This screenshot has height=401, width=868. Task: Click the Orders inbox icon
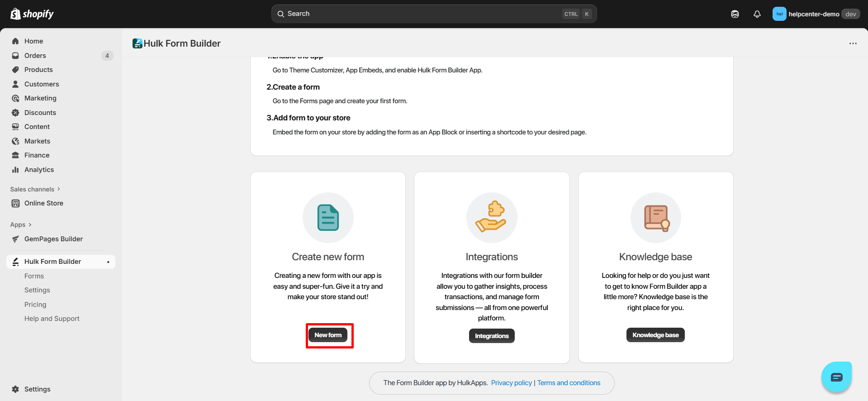tap(15, 56)
